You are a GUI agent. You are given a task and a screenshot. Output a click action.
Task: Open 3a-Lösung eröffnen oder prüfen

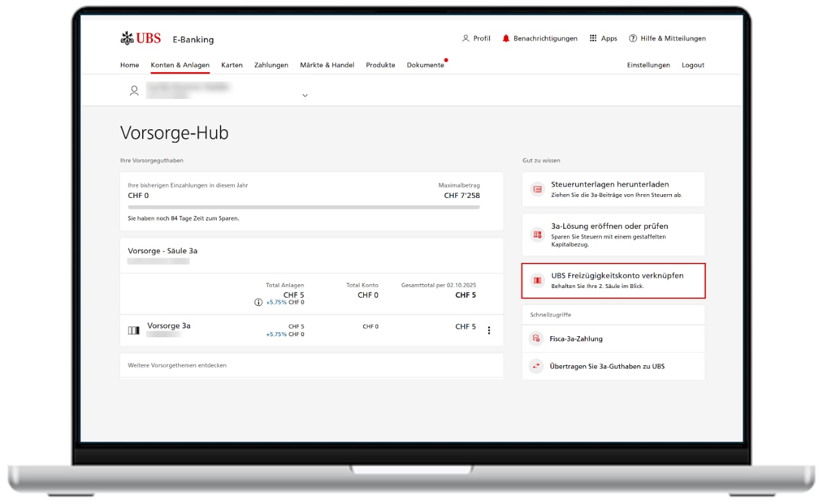click(613, 235)
